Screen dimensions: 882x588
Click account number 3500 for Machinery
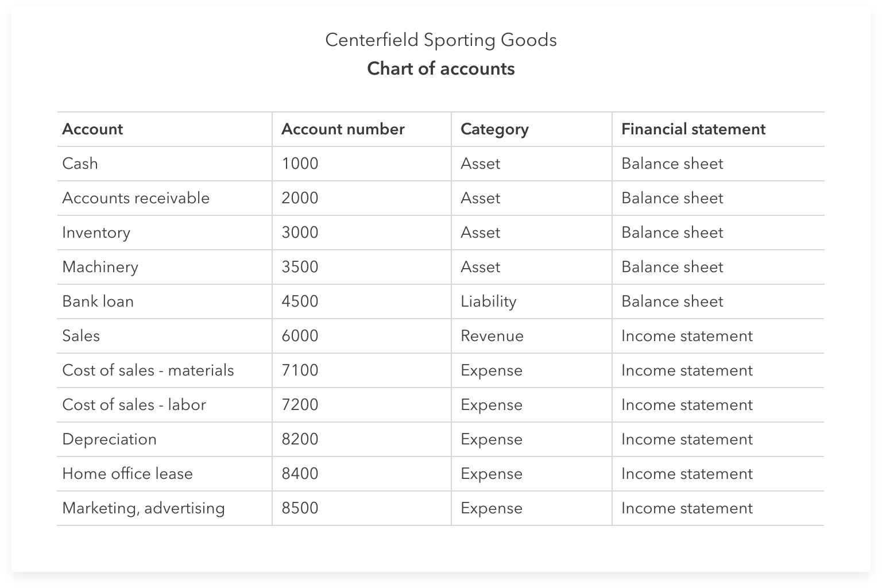click(300, 267)
